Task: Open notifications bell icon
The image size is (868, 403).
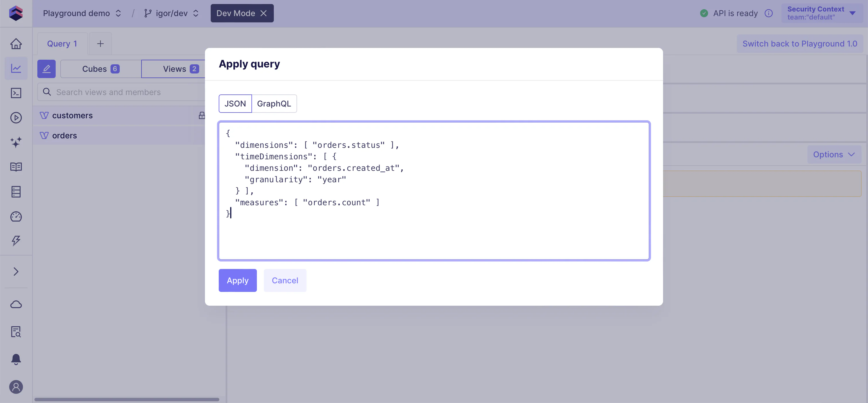Action: tap(16, 359)
